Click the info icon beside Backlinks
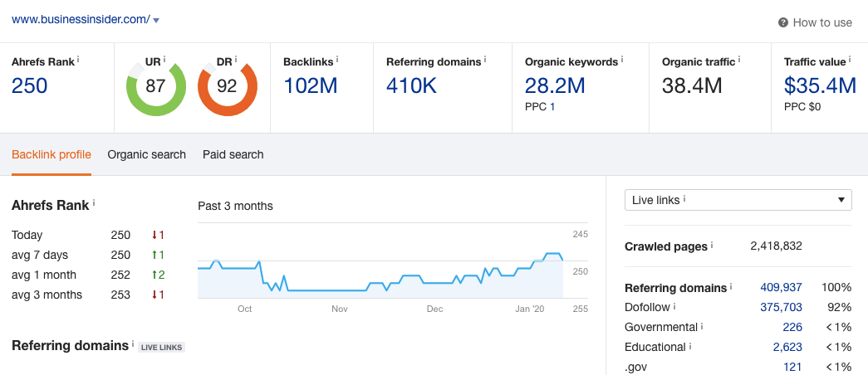Image resolution: width=868 pixels, height=375 pixels. (x=338, y=59)
